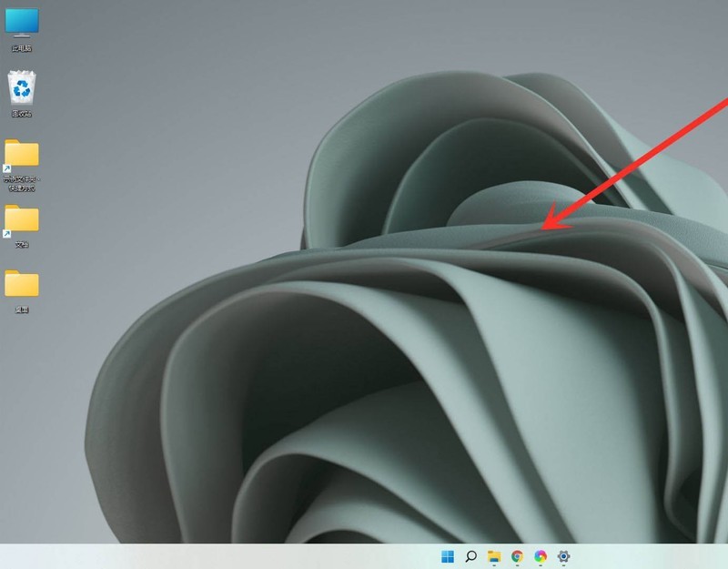Open taskbar Search magnifier
Viewport: 728px width, 569px height.
[471, 556]
